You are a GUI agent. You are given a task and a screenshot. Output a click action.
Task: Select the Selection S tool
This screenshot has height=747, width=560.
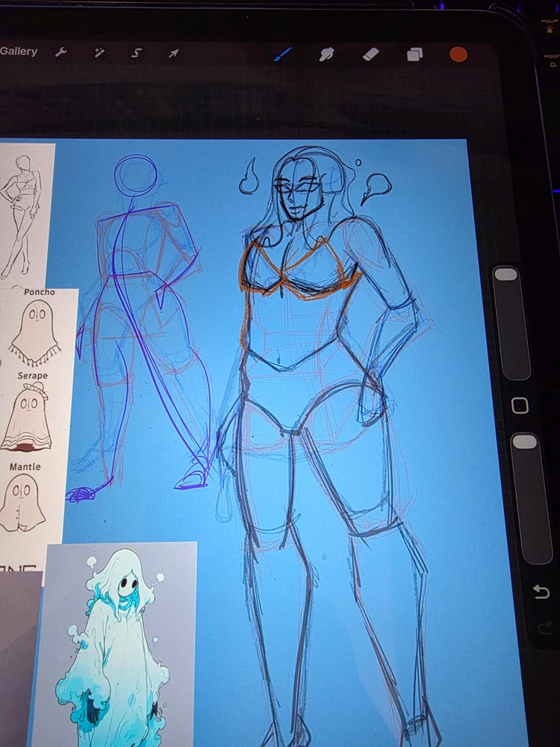coord(136,53)
